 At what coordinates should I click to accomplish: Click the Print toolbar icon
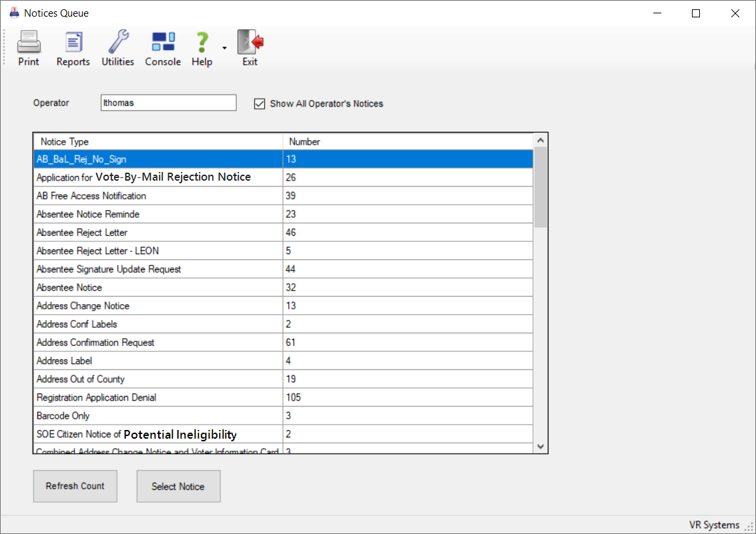click(29, 43)
